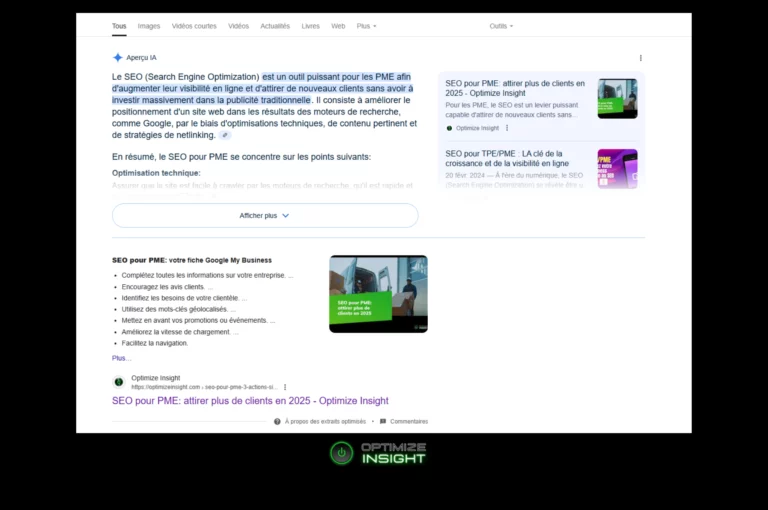Viewport: 768px width, 510px height.
Task: Click the Commentaires link
Action: pos(409,421)
